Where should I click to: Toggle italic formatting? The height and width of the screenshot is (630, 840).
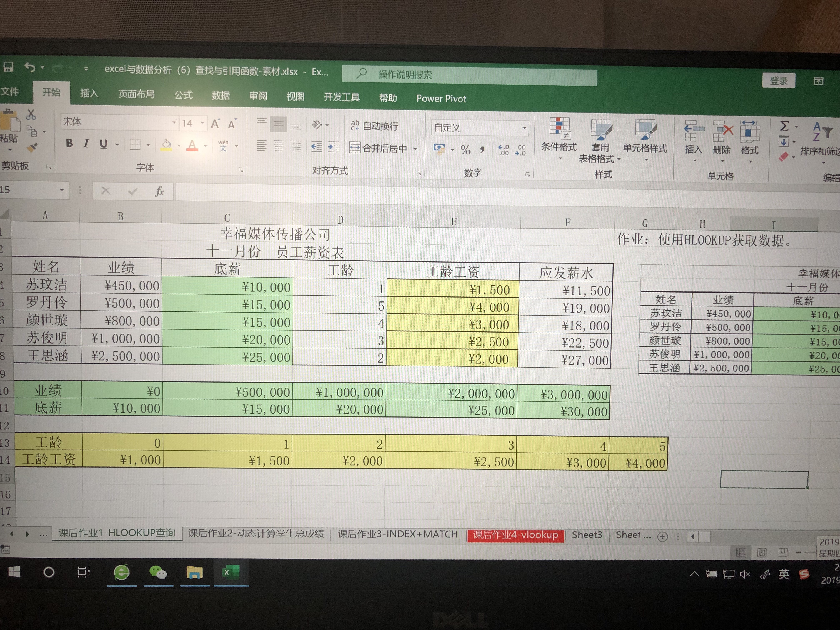(86, 144)
